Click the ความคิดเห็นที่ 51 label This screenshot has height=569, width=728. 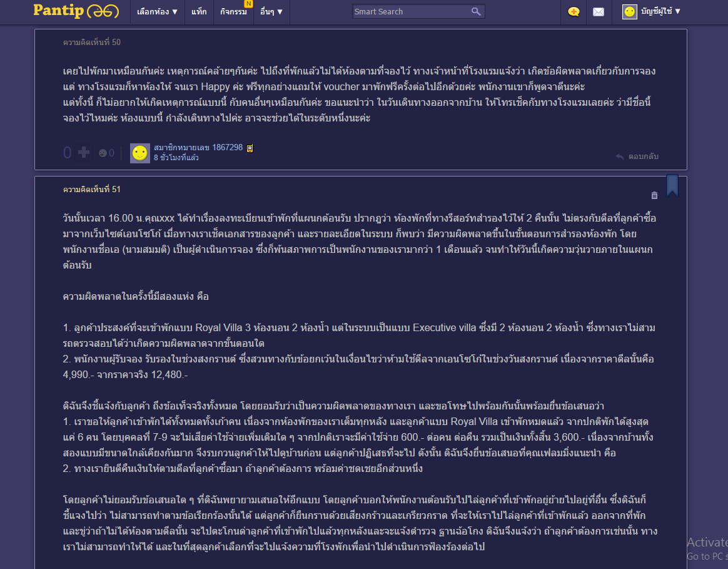(92, 189)
